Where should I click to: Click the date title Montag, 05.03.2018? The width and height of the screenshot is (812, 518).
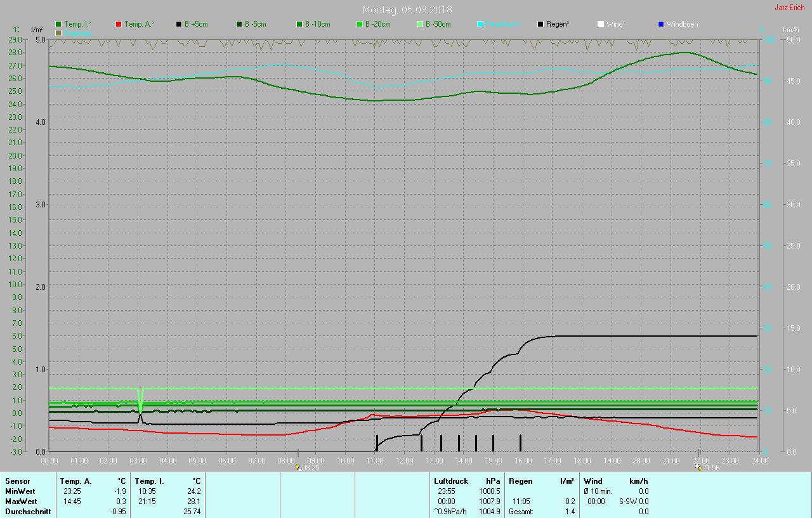pos(406,10)
